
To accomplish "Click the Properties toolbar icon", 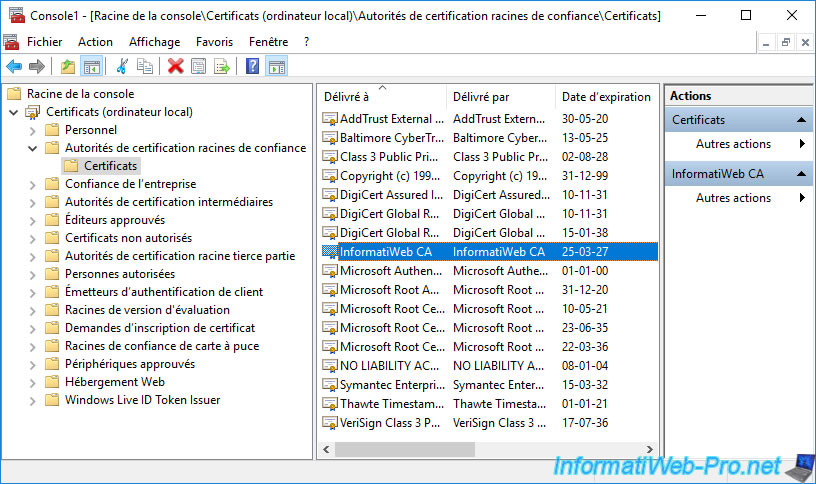I will (x=198, y=67).
